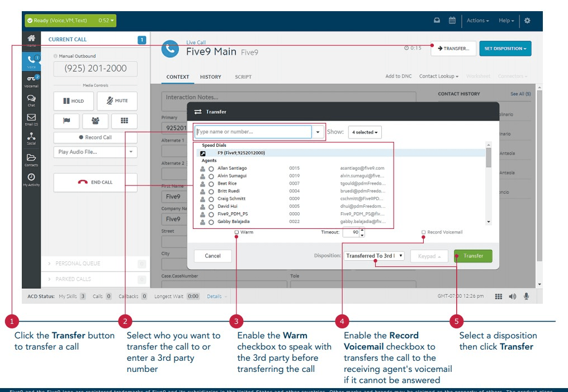568x392 pixels.
Task: Switch to the HISTORY tab
Action: [211, 77]
